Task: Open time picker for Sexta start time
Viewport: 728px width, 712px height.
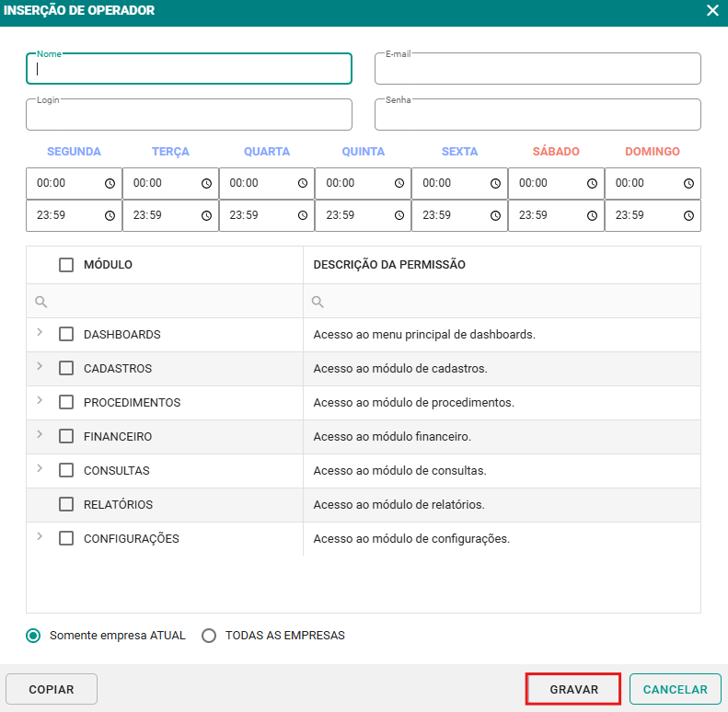Action: tap(495, 184)
